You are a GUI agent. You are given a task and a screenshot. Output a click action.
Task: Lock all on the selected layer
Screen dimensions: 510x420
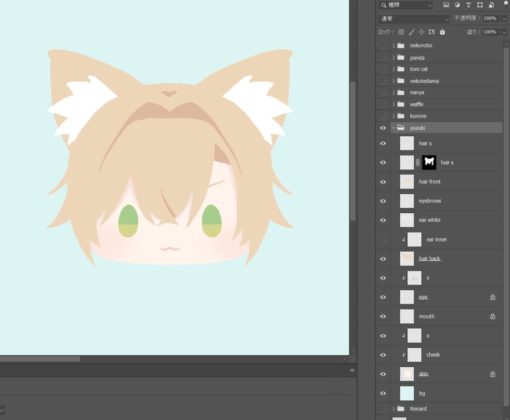click(442, 31)
